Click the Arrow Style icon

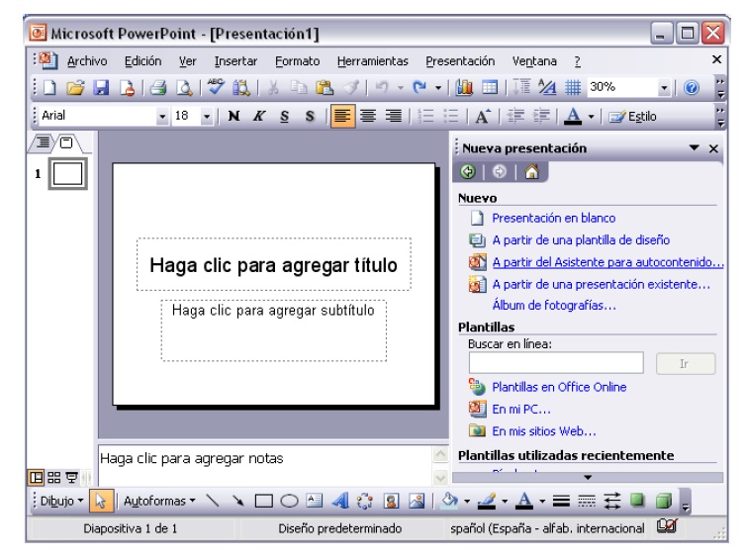tap(612, 501)
